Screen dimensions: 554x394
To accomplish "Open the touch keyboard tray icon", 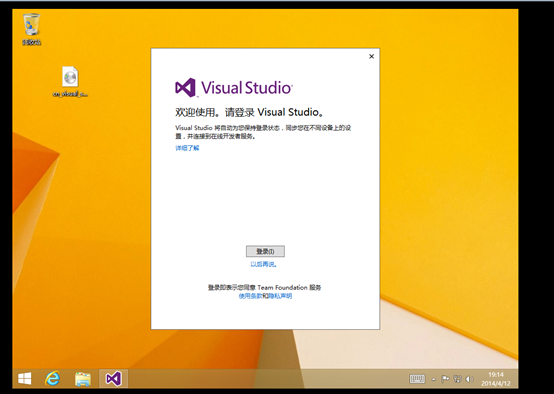I will (x=417, y=379).
